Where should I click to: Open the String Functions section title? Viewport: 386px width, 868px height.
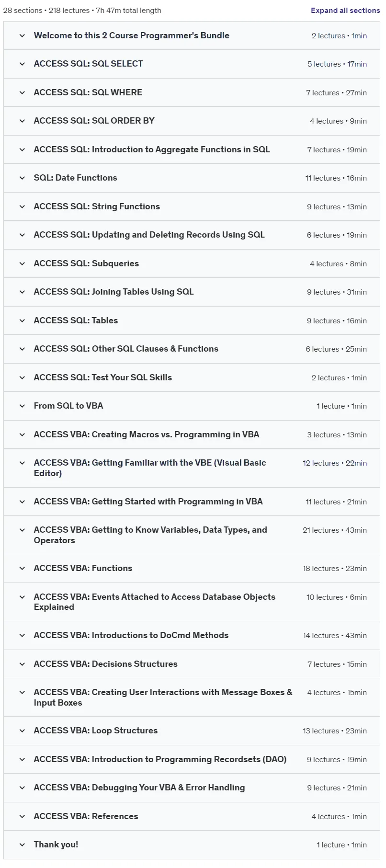[97, 206]
